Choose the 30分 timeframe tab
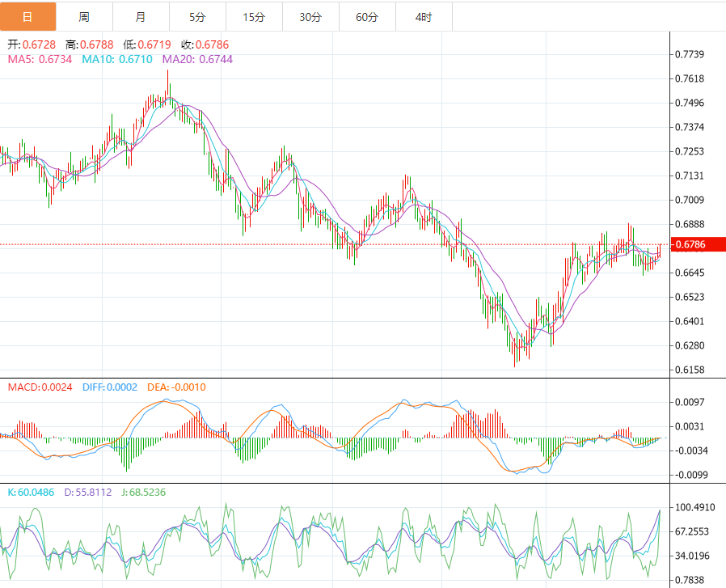 click(310, 17)
